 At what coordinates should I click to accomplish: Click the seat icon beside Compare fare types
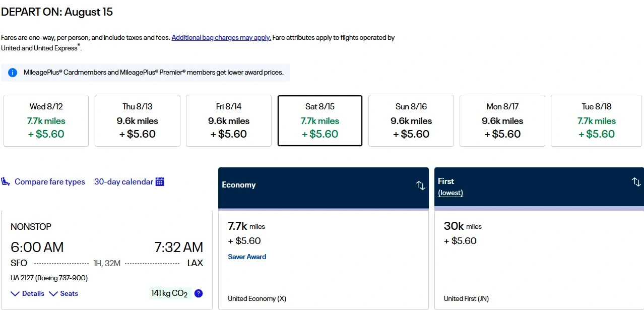[x=6, y=181]
